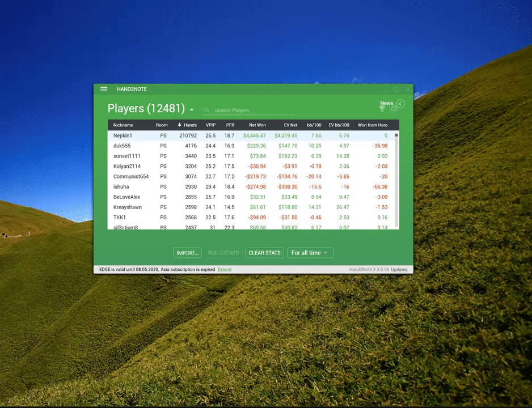
Task: Sort by the EV bb/100 column header
Action: point(339,125)
